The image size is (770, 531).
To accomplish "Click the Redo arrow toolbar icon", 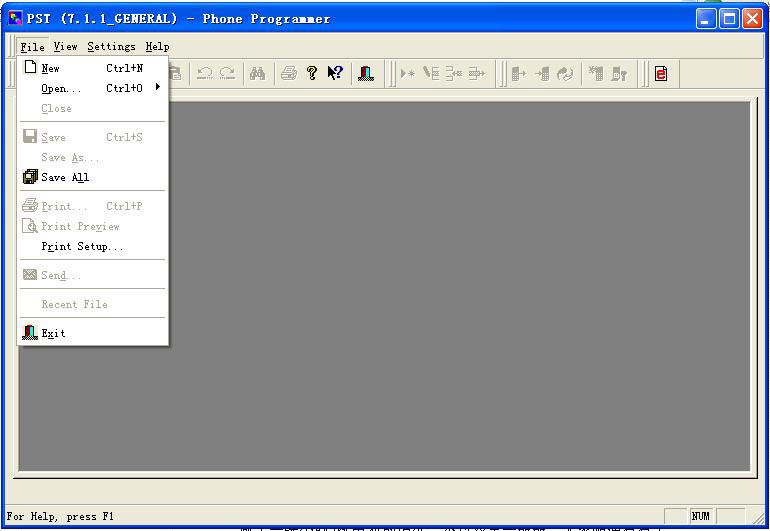I will pos(227,73).
